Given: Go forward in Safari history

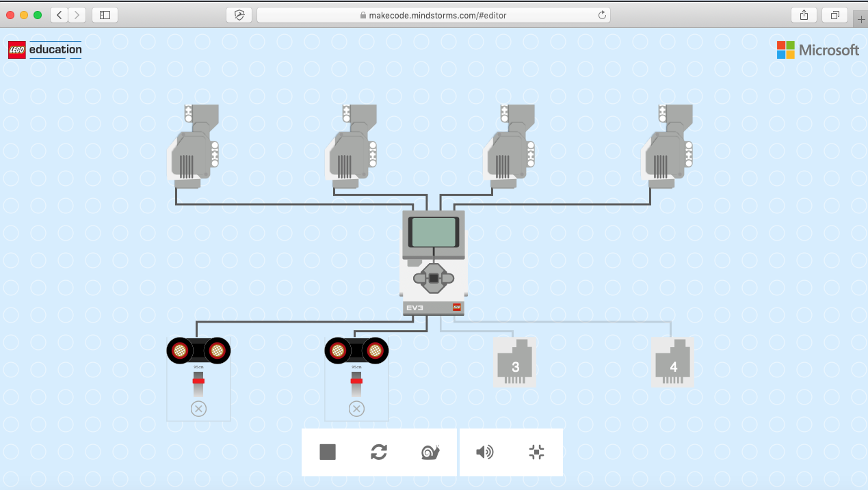Looking at the screenshot, I should point(77,14).
